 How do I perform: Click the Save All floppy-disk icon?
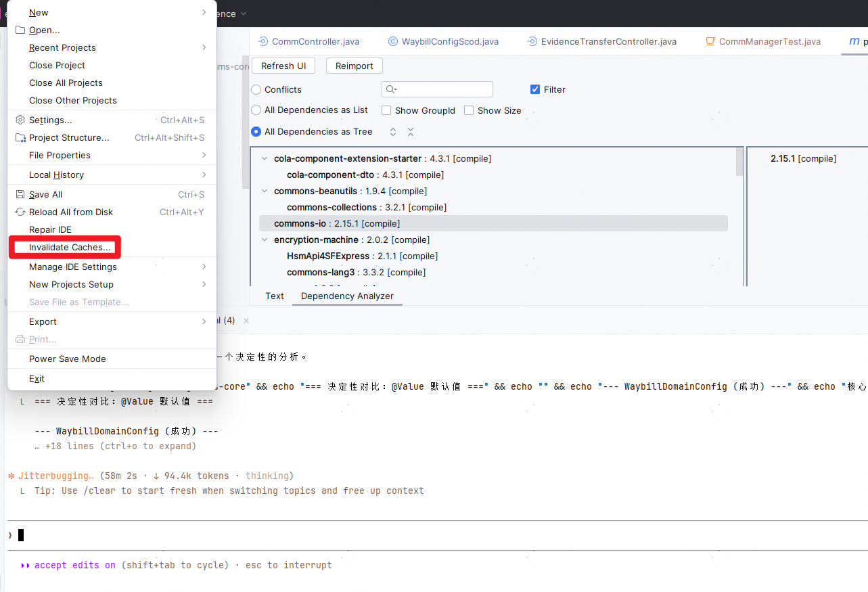tap(20, 194)
